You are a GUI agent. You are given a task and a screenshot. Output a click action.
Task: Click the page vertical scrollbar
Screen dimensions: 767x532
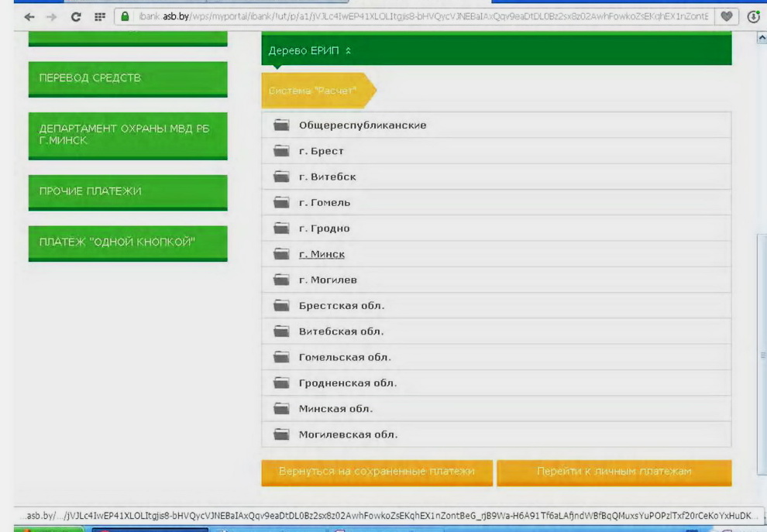pos(761,310)
